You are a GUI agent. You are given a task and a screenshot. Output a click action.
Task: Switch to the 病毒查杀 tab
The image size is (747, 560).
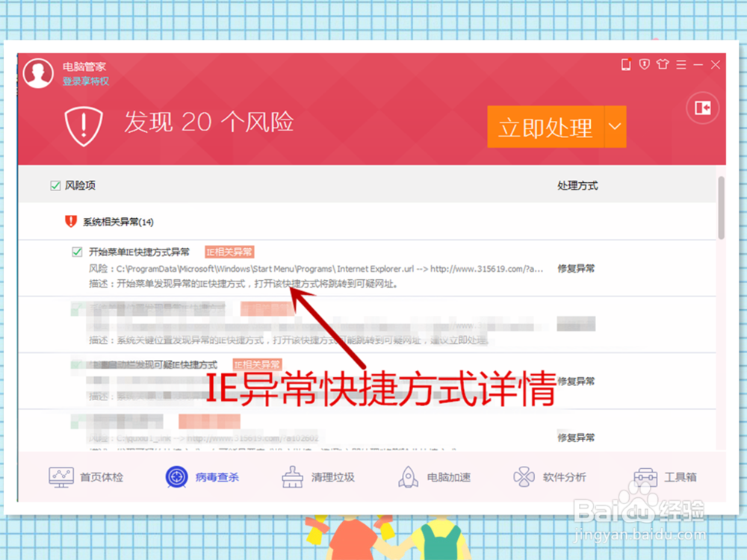pyautogui.click(x=202, y=477)
